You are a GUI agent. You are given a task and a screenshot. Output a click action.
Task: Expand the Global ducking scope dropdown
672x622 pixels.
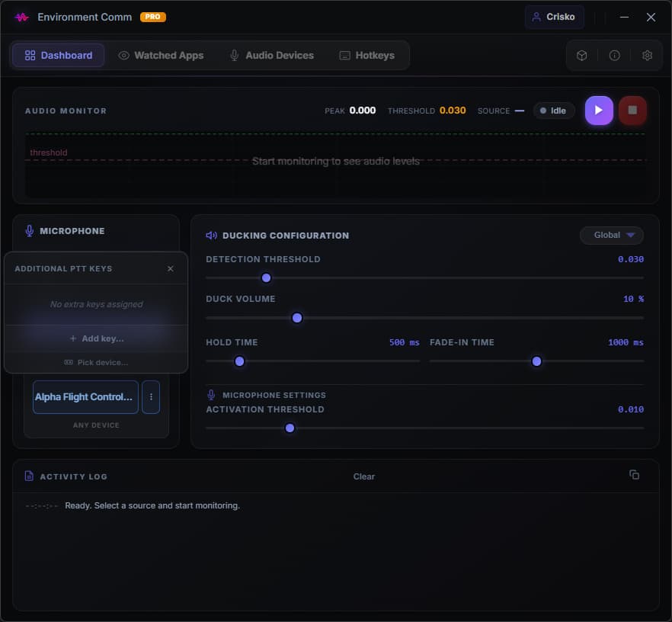point(612,236)
